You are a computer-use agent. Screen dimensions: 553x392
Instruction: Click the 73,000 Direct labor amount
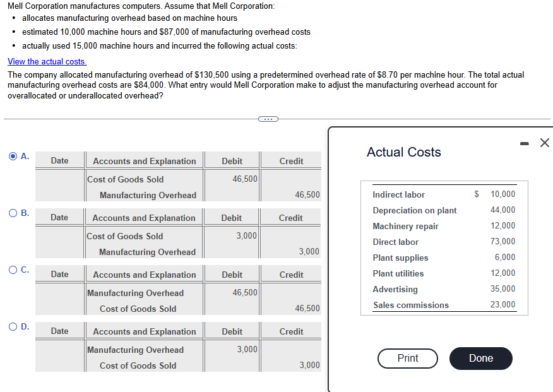click(503, 242)
